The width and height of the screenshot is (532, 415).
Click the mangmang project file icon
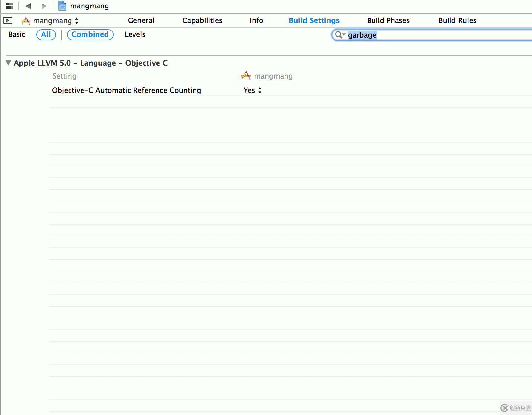[62, 6]
